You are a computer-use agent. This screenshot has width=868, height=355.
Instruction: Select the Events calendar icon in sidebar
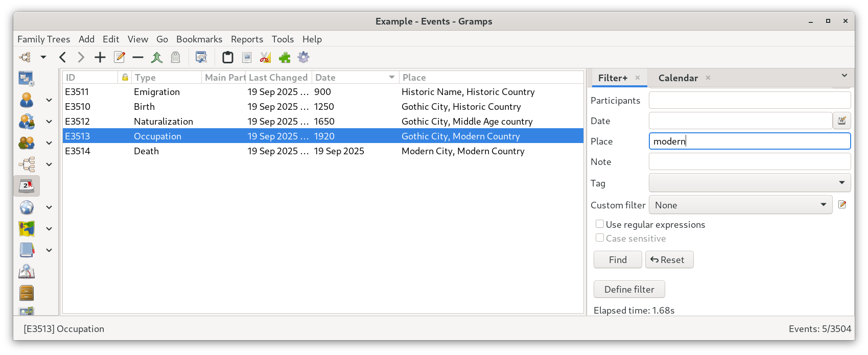(x=27, y=186)
